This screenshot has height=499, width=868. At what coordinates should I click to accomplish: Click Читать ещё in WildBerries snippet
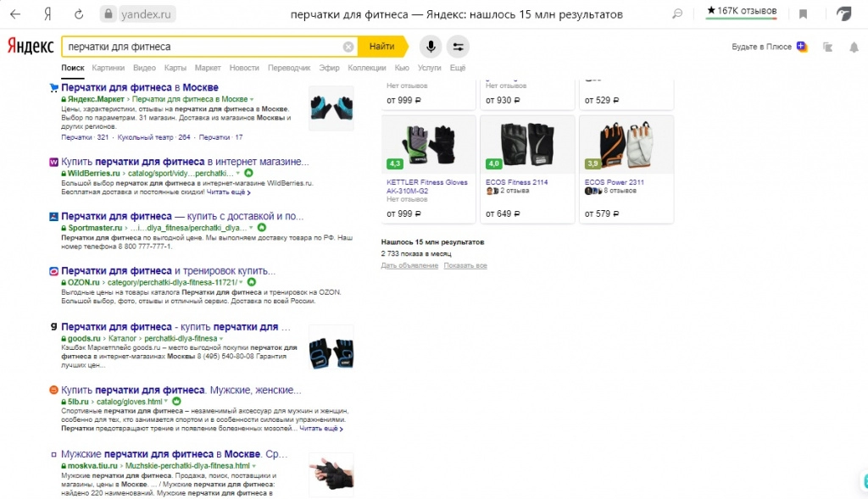pyautogui.click(x=228, y=192)
